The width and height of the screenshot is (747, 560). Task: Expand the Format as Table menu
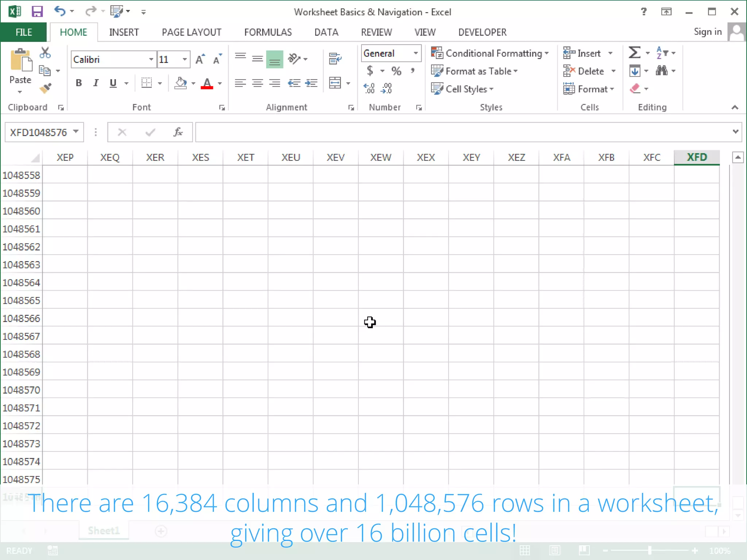[475, 71]
